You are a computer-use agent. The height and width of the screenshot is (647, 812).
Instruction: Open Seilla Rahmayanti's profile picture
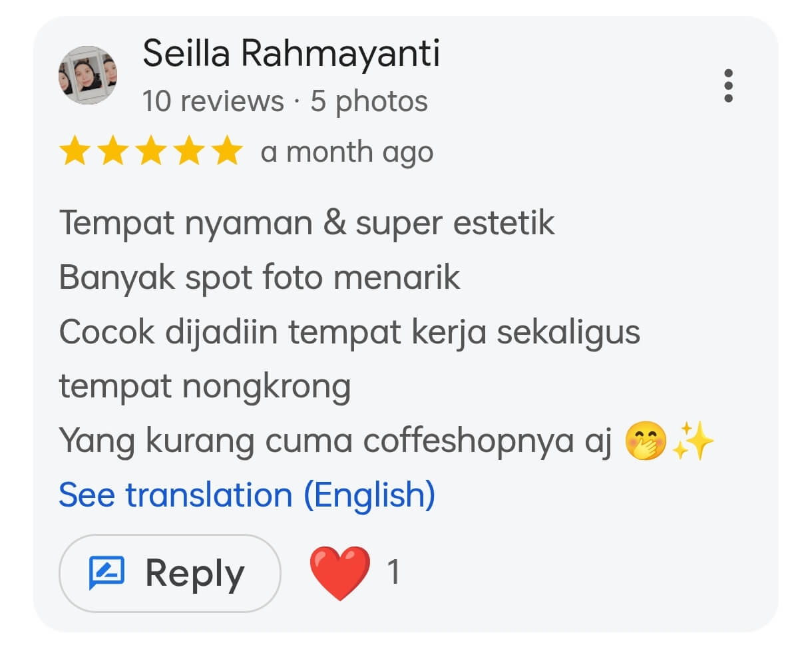tap(88, 75)
